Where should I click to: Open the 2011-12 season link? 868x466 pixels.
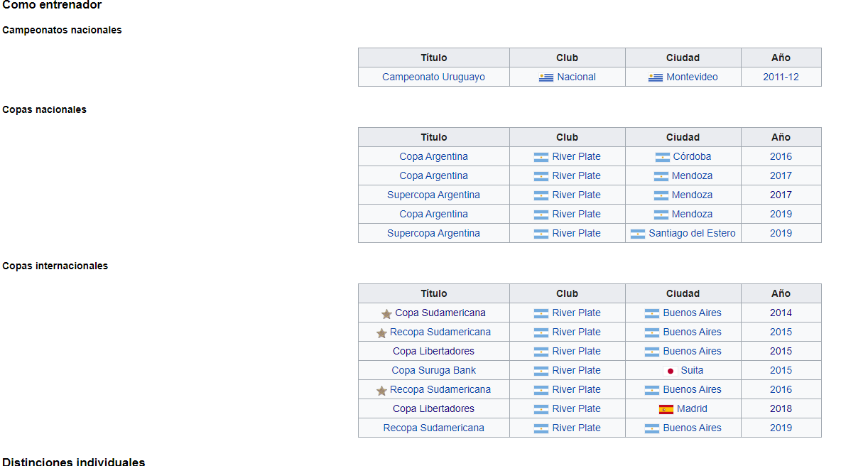point(781,77)
